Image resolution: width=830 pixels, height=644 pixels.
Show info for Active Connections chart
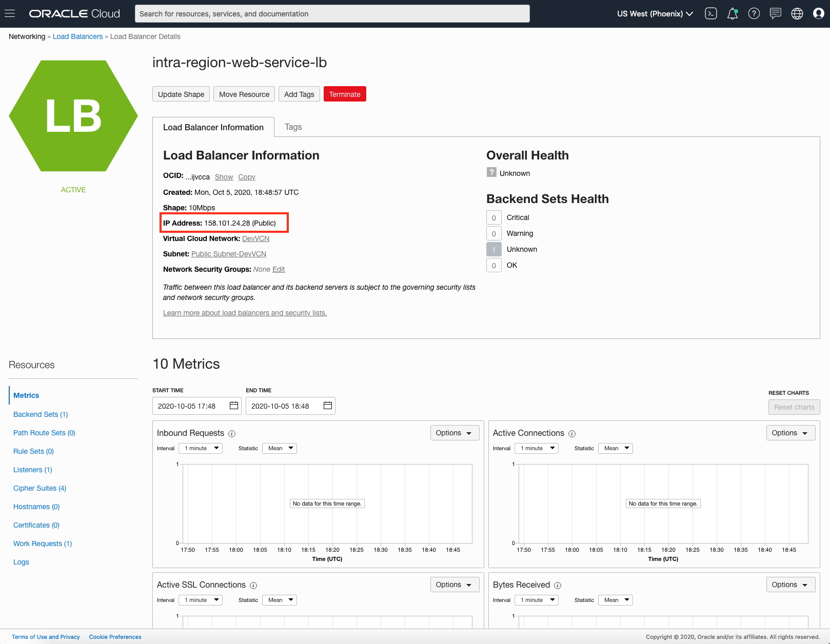coord(572,434)
